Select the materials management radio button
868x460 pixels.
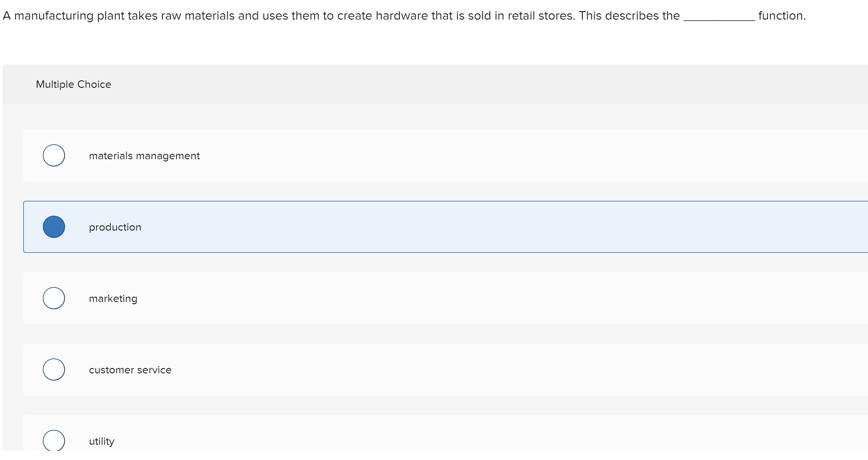54,155
